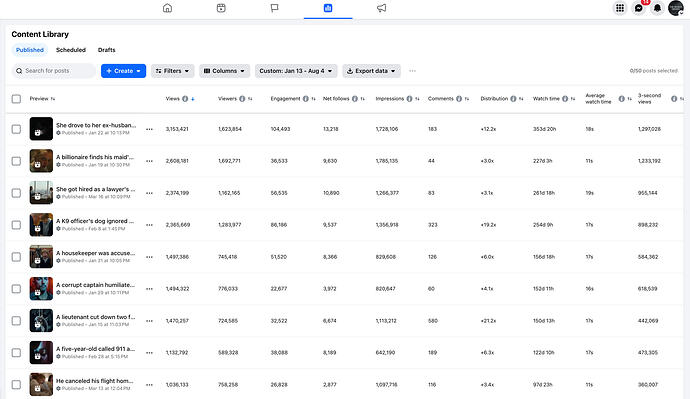Image resolution: width=690 pixels, height=399 pixels.
Task: Click the Views column info icon
Action: (x=185, y=99)
